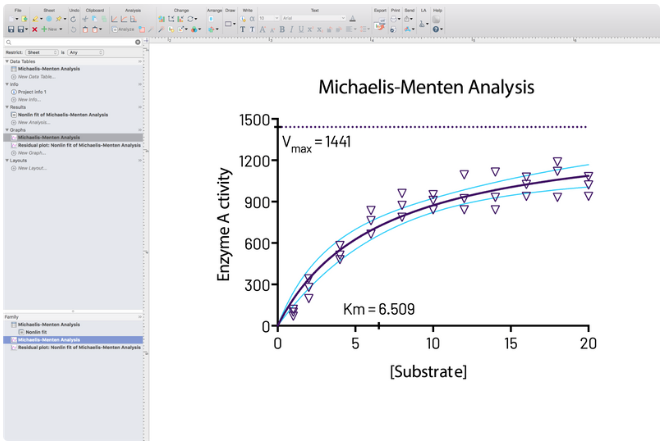This screenshot has width=664, height=445.
Task: Click the Paste clipboard icon
Action: (85, 29)
